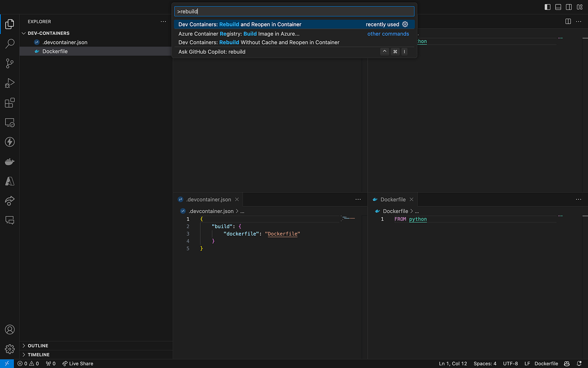The height and width of the screenshot is (368, 588).
Task: Open the Search view in activity bar
Action: [10, 43]
